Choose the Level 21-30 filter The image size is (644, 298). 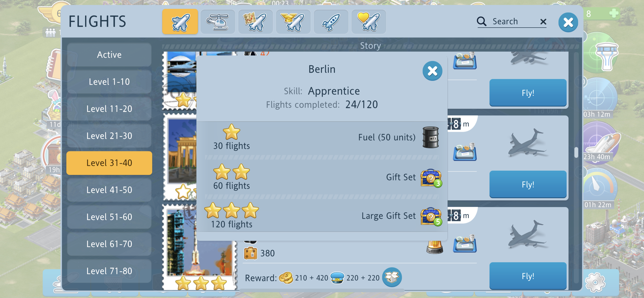109,136
